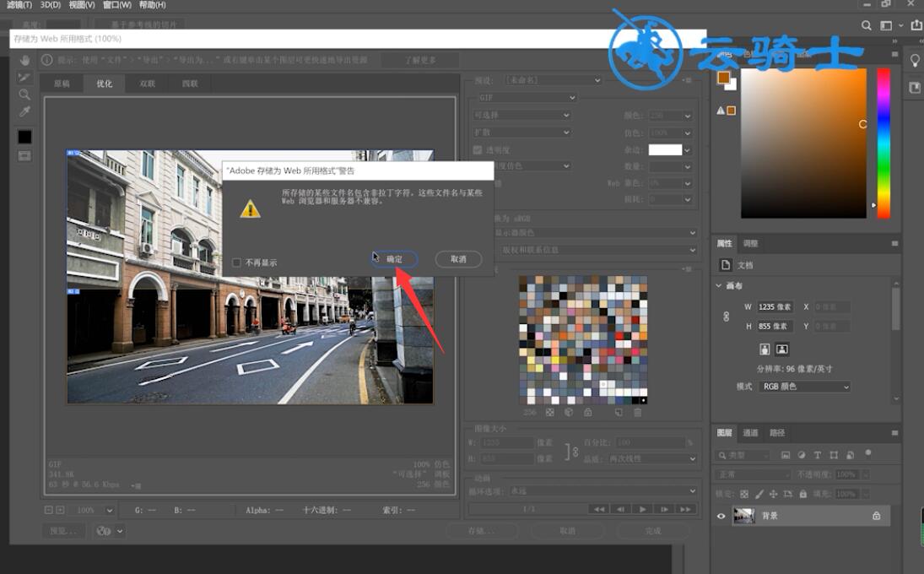Click the web-shift cube icon in color table
This screenshot has height=574, width=924.
click(x=569, y=413)
